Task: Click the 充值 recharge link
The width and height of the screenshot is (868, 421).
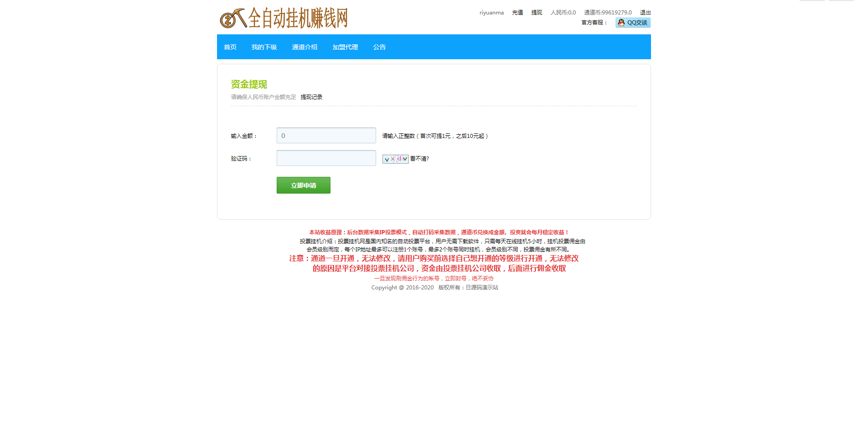Action: click(517, 13)
